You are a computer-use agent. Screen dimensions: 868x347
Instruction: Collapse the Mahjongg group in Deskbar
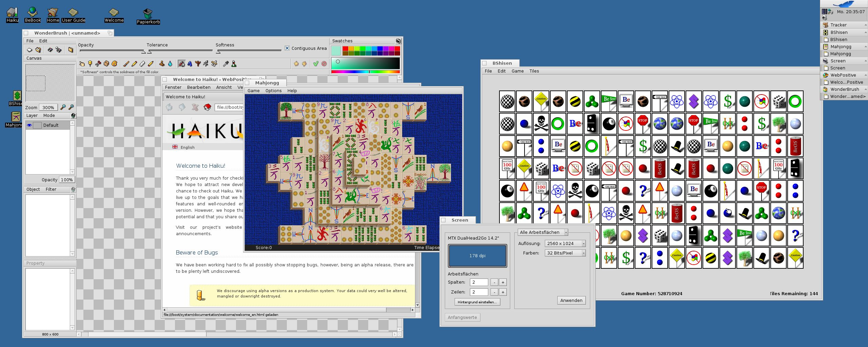coord(865,46)
